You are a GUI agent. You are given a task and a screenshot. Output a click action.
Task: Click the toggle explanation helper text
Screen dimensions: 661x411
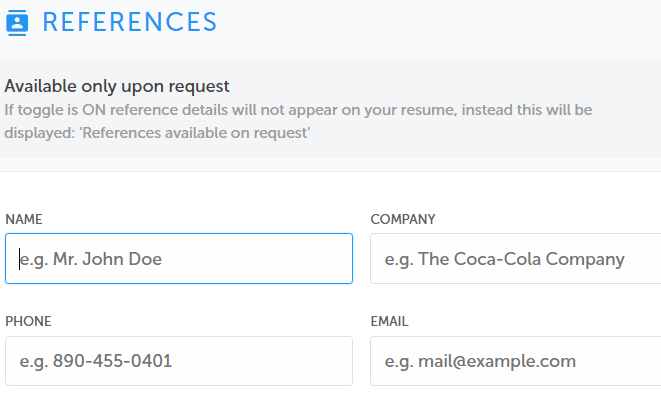point(300,108)
